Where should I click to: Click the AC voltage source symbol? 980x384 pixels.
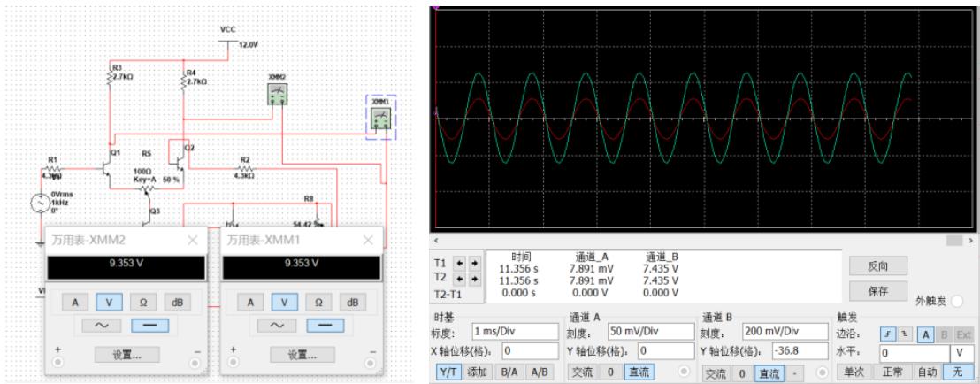41,204
